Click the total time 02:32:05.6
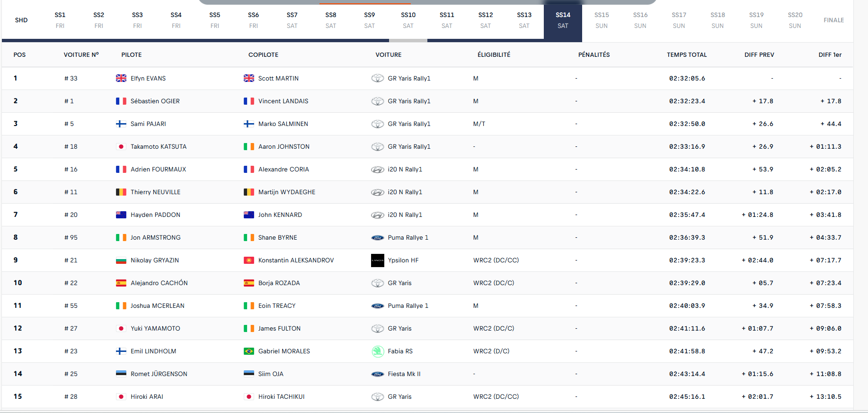868x413 pixels. point(687,79)
